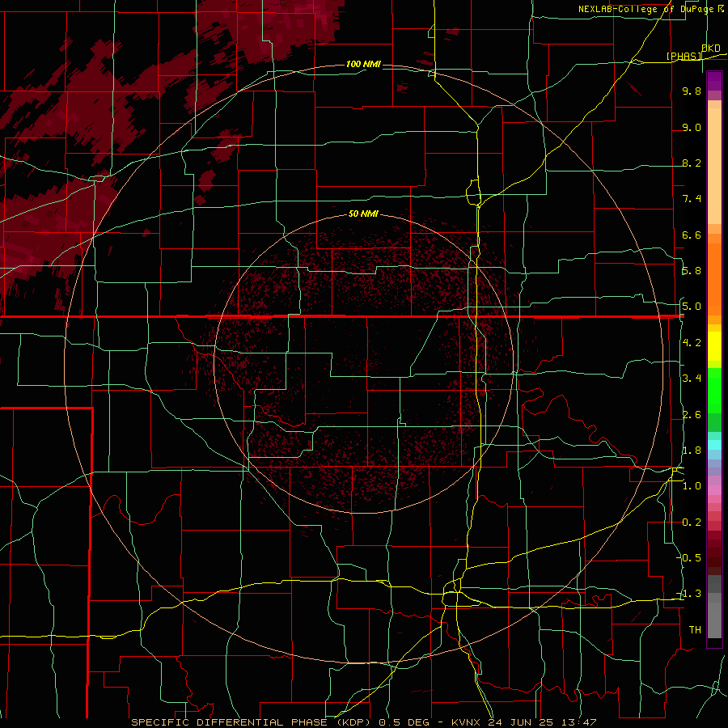Screen dimensions: 728x728
Task: Click the 1.0 scale value
Action: tap(692, 486)
